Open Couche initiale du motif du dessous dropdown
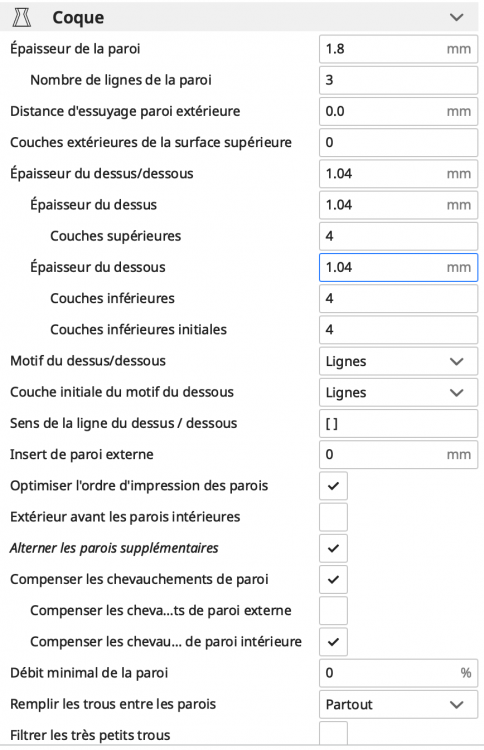Image resolution: width=484 pixels, height=750 pixels. click(x=398, y=393)
